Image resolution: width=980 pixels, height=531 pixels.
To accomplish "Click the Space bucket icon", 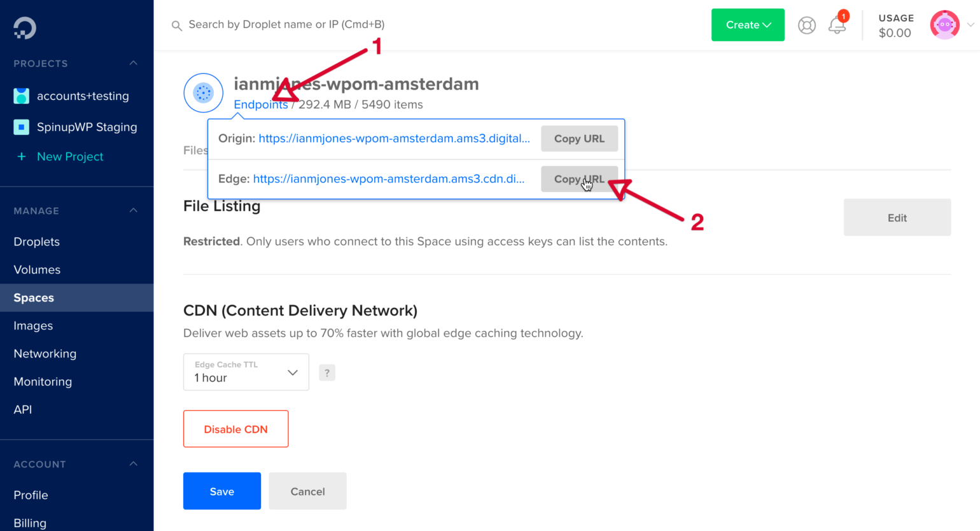I will click(203, 93).
